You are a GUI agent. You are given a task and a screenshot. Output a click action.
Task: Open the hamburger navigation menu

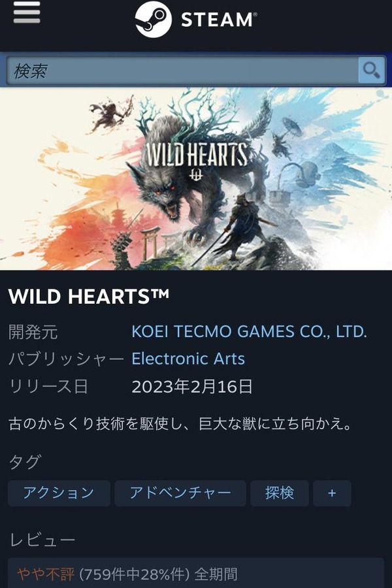pyautogui.click(x=27, y=13)
